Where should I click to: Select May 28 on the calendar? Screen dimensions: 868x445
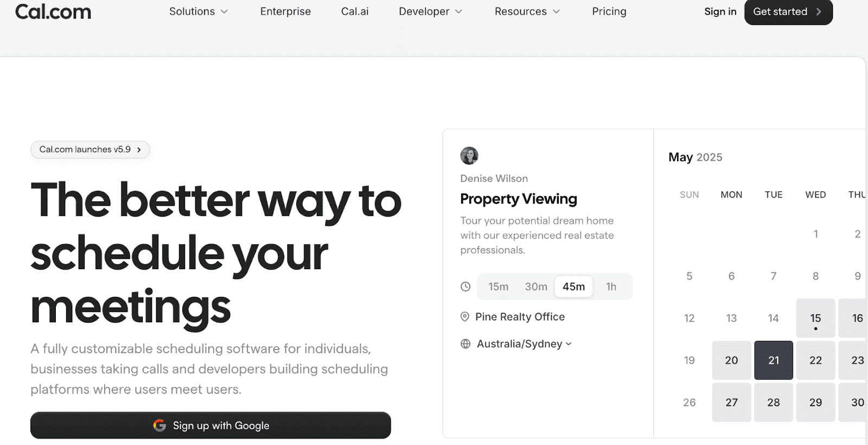774,402
